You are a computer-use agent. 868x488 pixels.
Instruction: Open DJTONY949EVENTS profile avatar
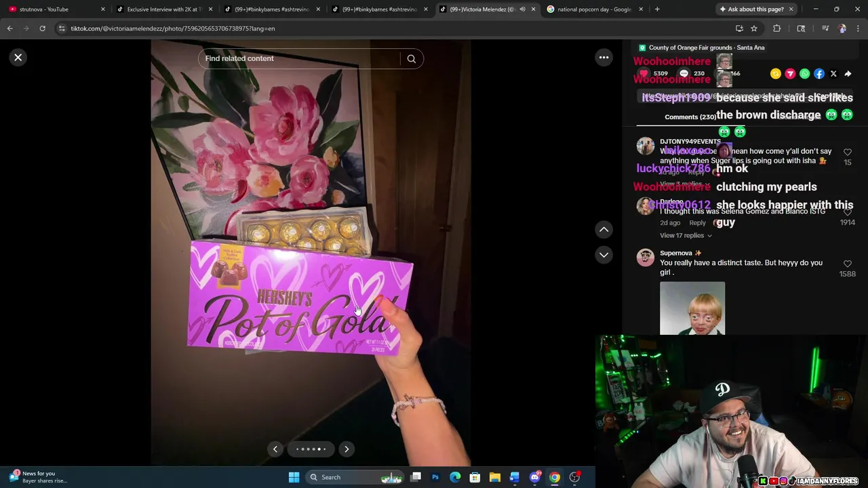tap(646, 146)
